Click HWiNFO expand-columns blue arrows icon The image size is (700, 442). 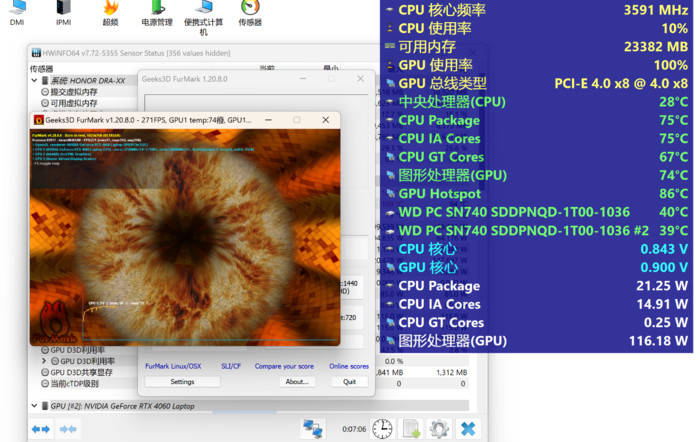tap(41, 429)
